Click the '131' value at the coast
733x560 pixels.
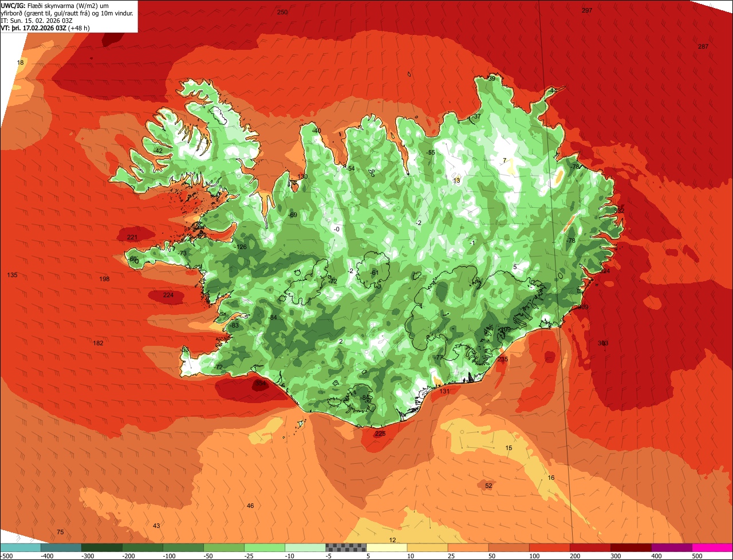445,391
